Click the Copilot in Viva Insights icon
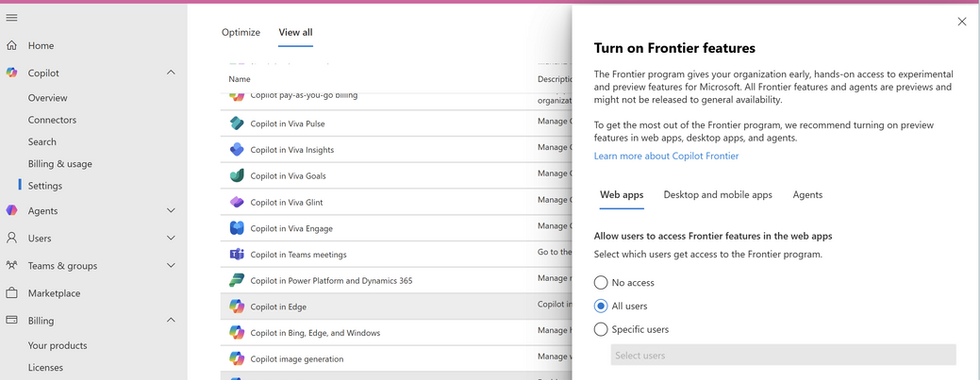Image resolution: width=980 pixels, height=380 pixels. point(236,149)
